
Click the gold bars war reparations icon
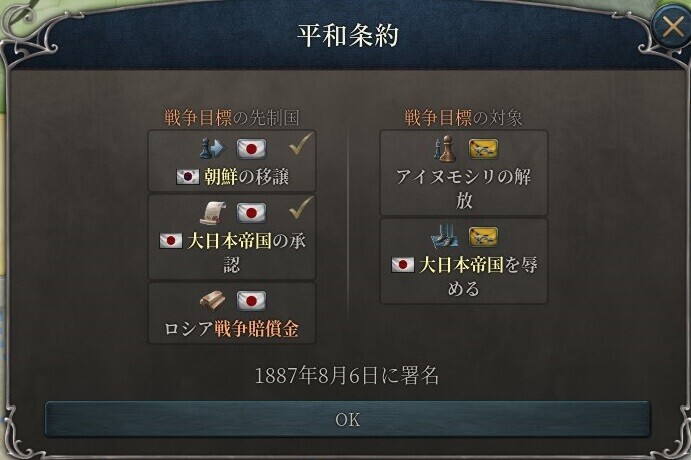click(212, 300)
